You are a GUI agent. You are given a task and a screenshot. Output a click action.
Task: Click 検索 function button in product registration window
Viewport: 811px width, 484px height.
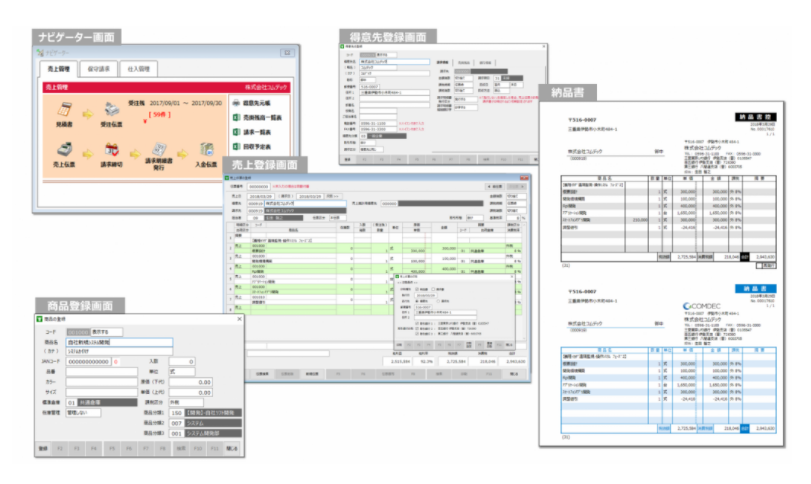pyautogui.click(x=181, y=448)
